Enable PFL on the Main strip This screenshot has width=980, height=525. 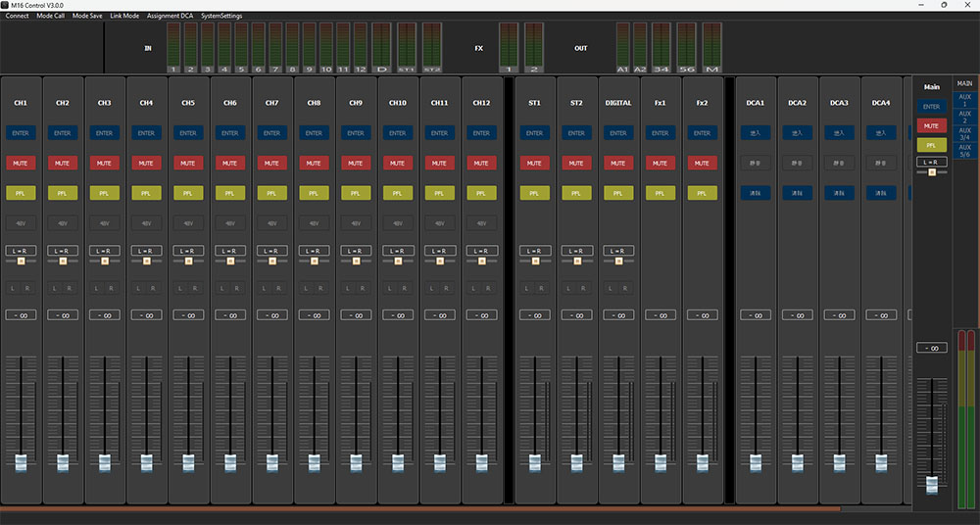[931, 145]
